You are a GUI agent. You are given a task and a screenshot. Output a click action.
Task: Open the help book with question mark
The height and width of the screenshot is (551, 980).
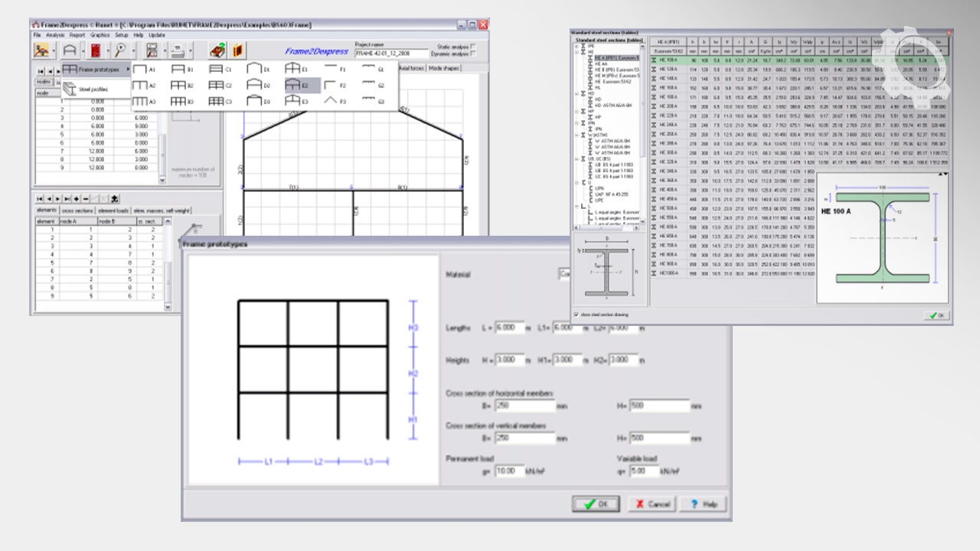pyautogui.click(x=217, y=51)
